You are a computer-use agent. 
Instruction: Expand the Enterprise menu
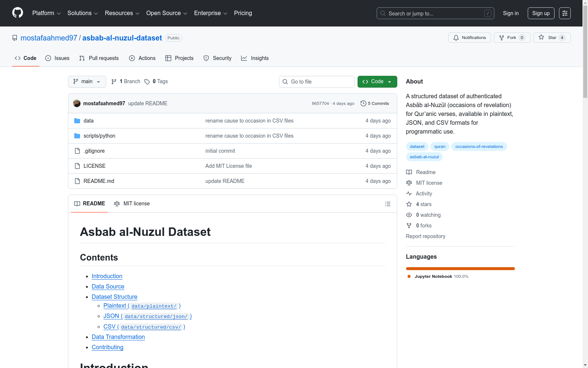pyautogui.click(x=211, y=13)
